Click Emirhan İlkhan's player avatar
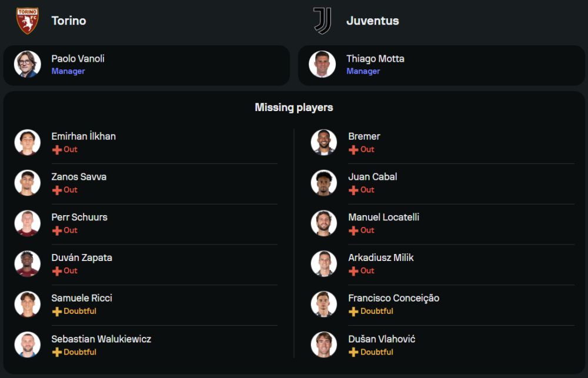Screen dimensions: 588x378 pyautogui.click(x=27, y=142)
